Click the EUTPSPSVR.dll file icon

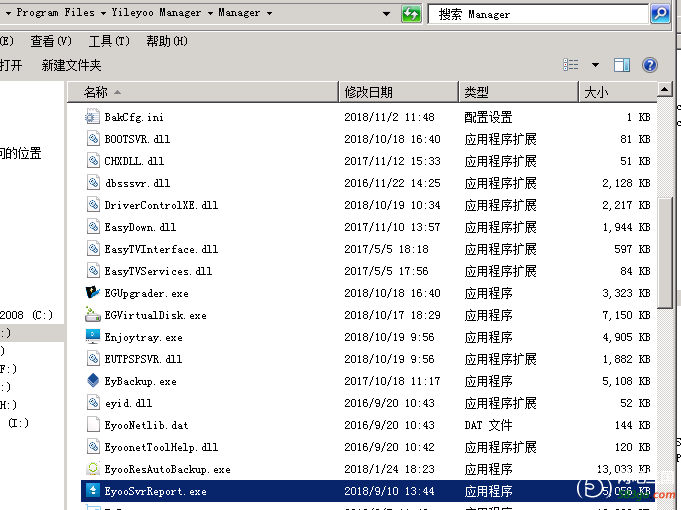click(x=93, y=359)
